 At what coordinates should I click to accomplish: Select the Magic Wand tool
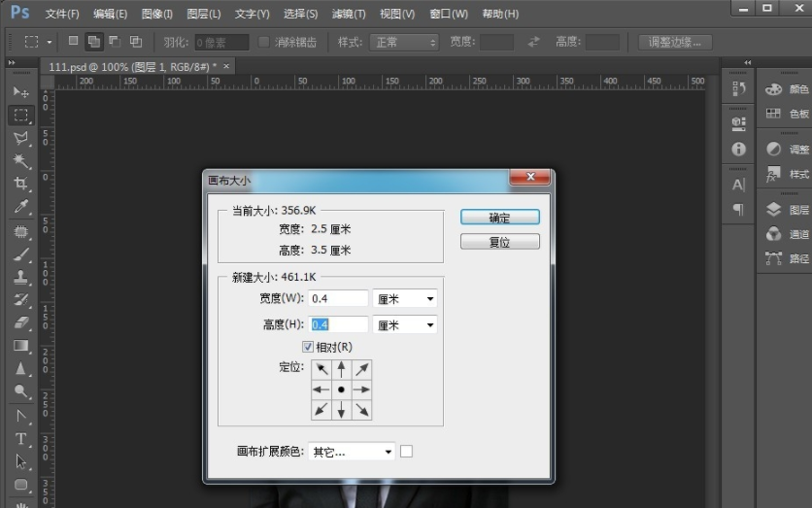20,161
